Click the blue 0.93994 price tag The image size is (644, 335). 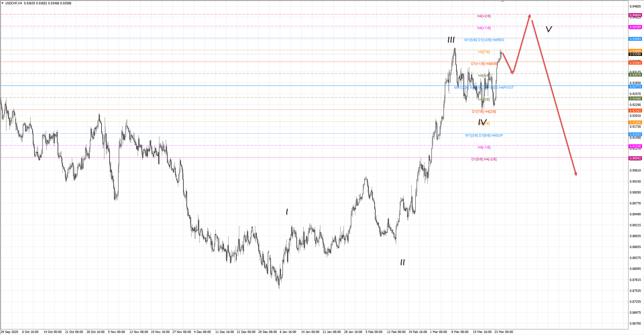tap(635, 39)
